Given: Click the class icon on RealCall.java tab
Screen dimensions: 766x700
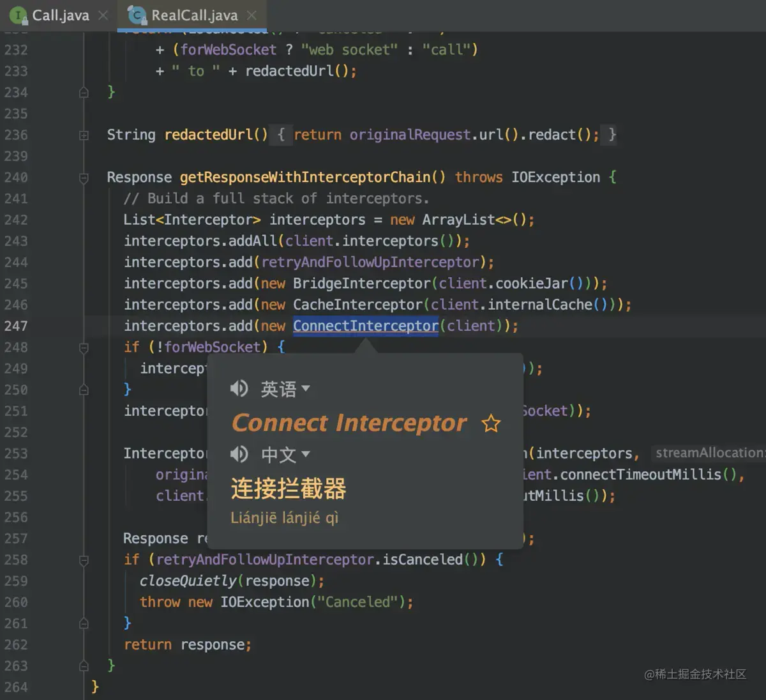Looking at the screenshot, I should pos(136,15).
